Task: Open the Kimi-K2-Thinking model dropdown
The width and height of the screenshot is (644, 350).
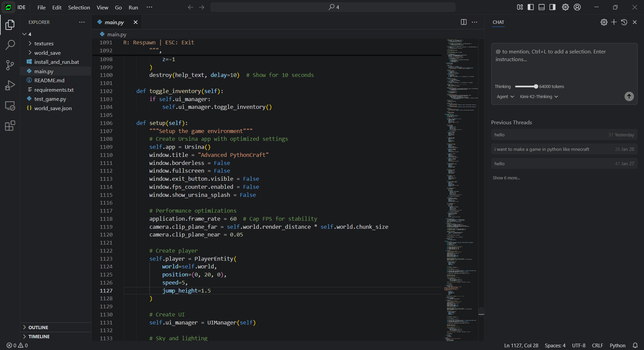Action: pos(539,97)
